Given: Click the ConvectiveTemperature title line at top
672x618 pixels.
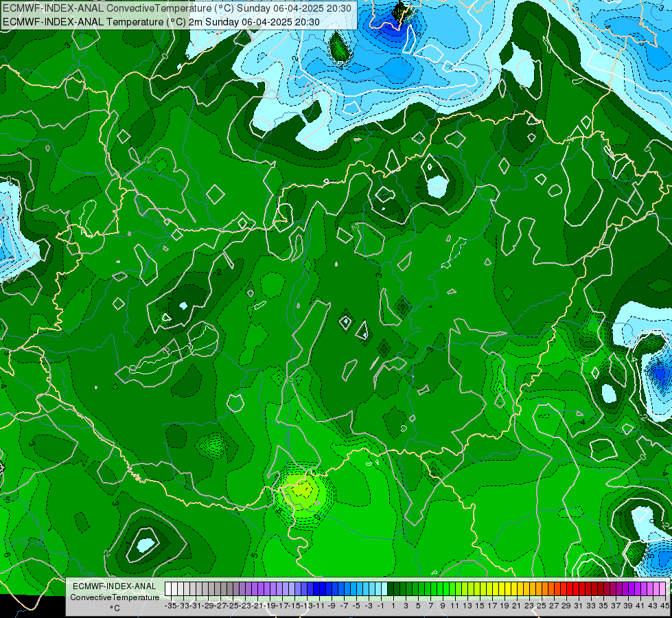Looking at the screenshot, I should point(177,8).
